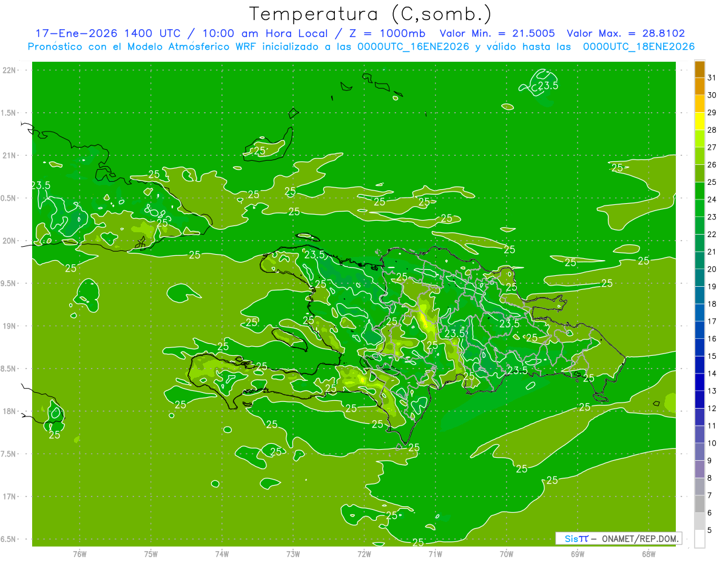Click the "Valor Min. = 21.5005" text
Screen dimensions: 728x562
tap(497, 33)
